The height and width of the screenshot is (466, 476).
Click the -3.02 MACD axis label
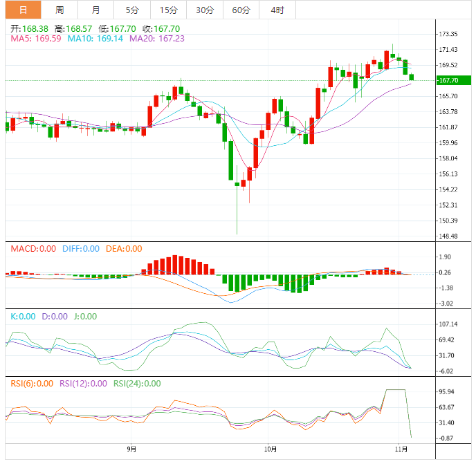[446, 304]
